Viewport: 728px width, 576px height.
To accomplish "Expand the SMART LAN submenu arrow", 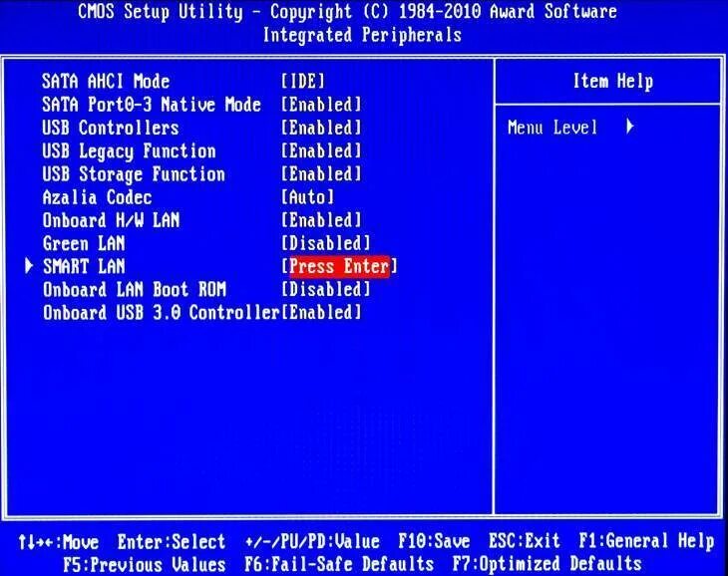I will 29,266.
